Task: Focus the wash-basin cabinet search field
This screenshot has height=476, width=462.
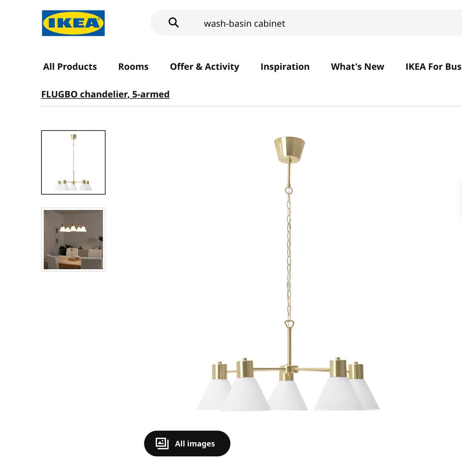Action: coord(306,23)
